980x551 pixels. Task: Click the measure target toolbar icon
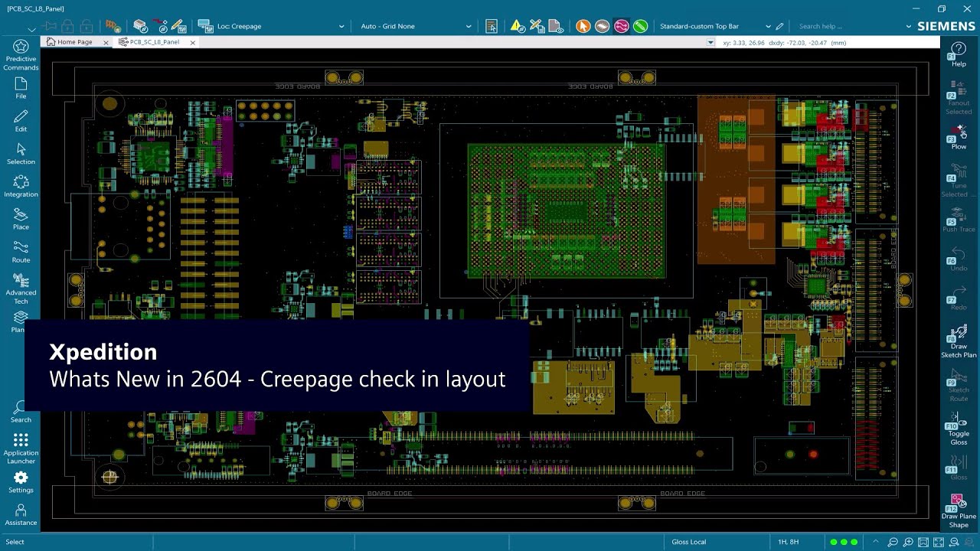(160, 26)
